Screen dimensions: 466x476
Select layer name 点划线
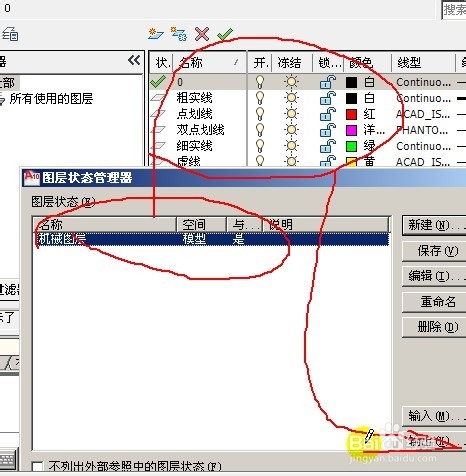194,114
